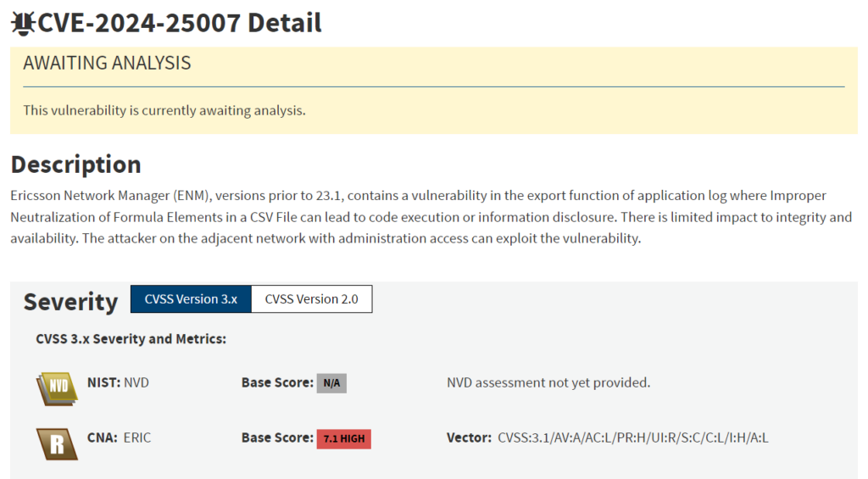Switch to the CVSS Version 2.0 tab
The width and height of the screenshot is (868, 479).
pos(311,299)
